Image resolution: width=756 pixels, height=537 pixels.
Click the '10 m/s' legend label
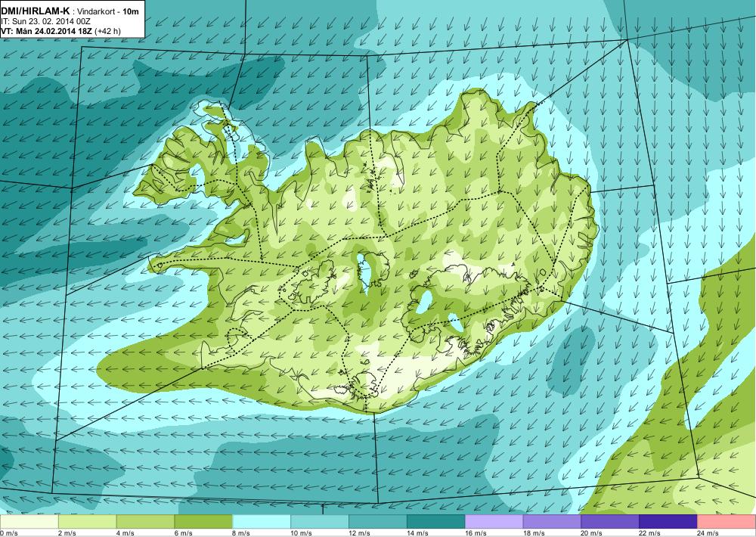coord(302,533)
